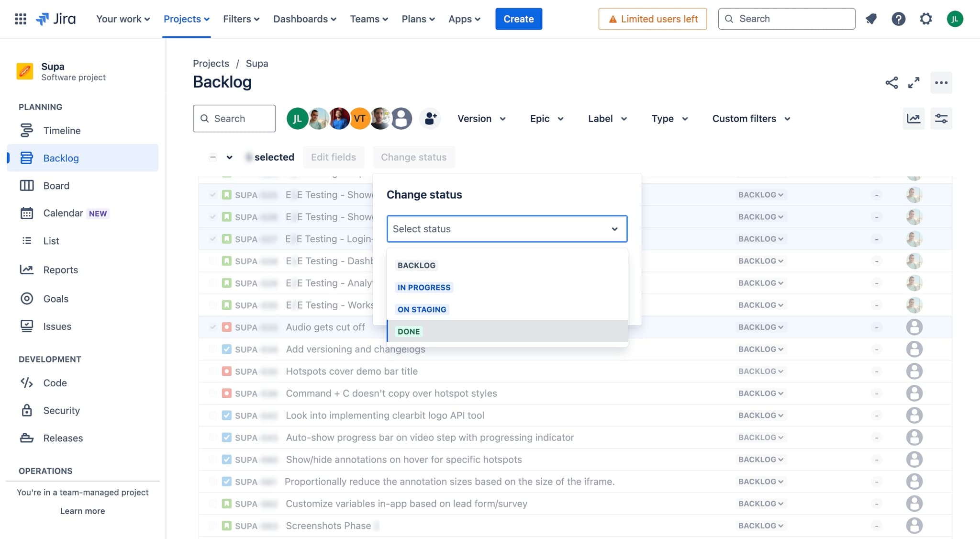Click the Create button

point(518,19)
